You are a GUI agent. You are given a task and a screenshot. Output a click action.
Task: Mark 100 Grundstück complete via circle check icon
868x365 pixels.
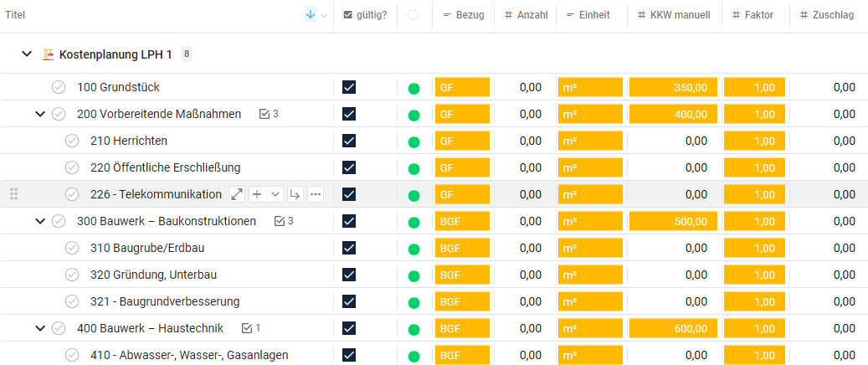(59, 87)
